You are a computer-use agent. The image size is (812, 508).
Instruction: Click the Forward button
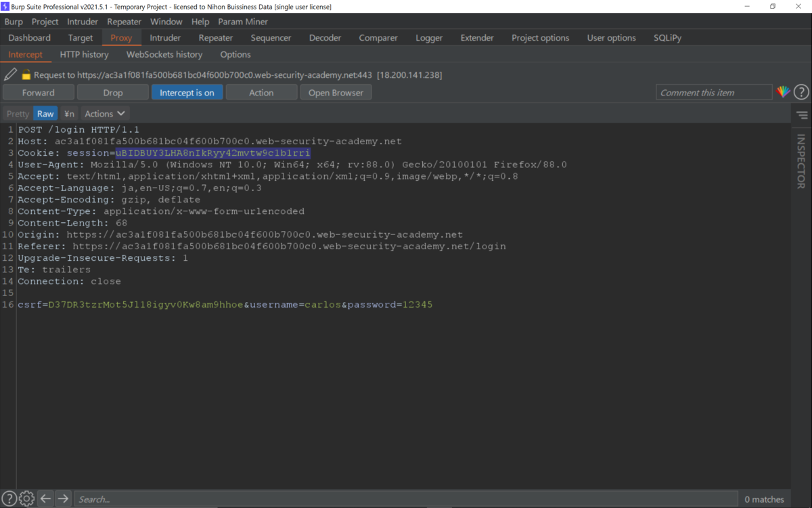coord(38,93)
